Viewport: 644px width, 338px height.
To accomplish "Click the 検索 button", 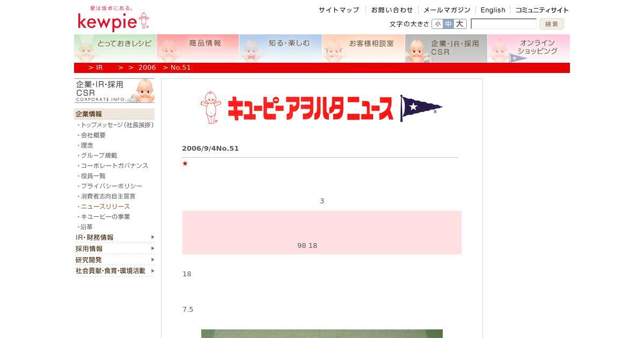I will click(x=552, y=24).
